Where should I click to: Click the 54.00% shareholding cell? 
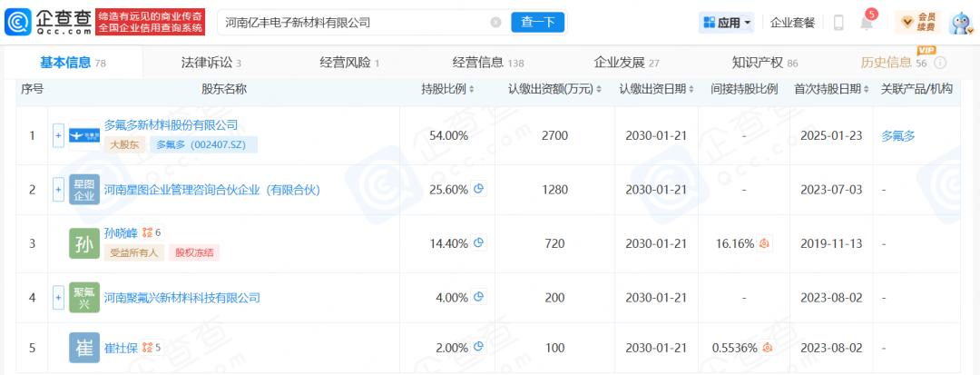pos(449,135)
